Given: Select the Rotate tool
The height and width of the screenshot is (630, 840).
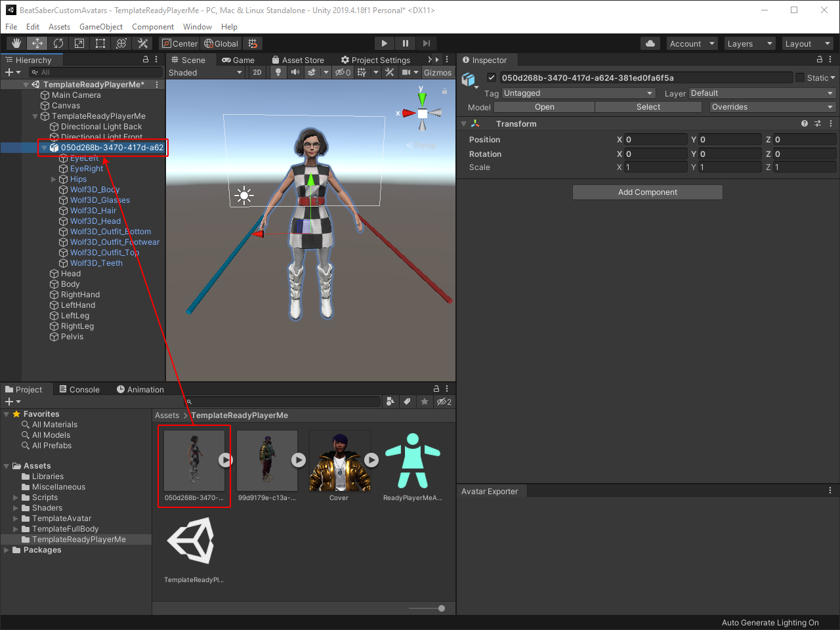Looking at the screenshot, I should (x=58, y=43).
